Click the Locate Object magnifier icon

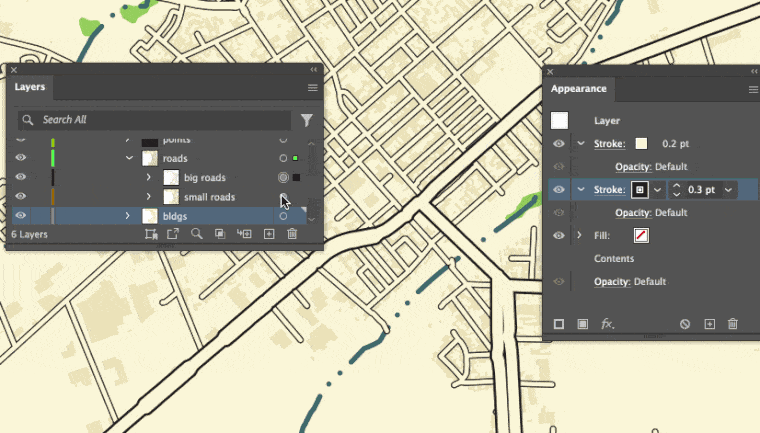pos(196,234)
